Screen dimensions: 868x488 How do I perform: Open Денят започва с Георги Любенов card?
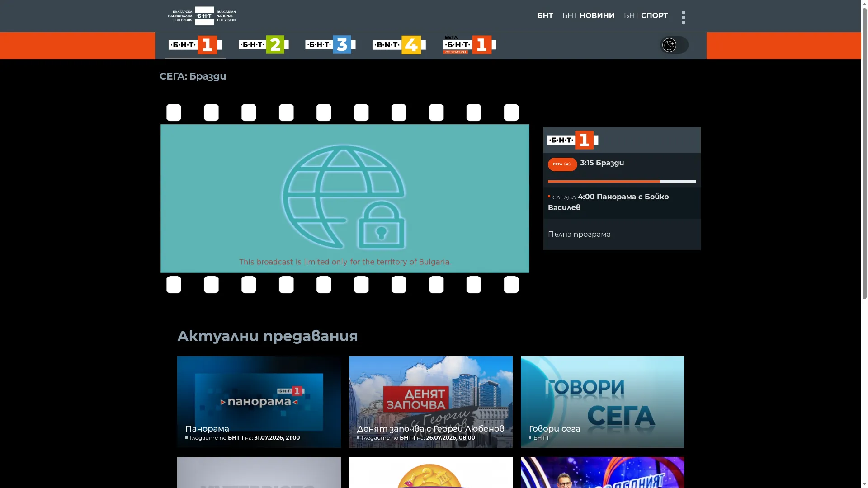pos(431,402)
